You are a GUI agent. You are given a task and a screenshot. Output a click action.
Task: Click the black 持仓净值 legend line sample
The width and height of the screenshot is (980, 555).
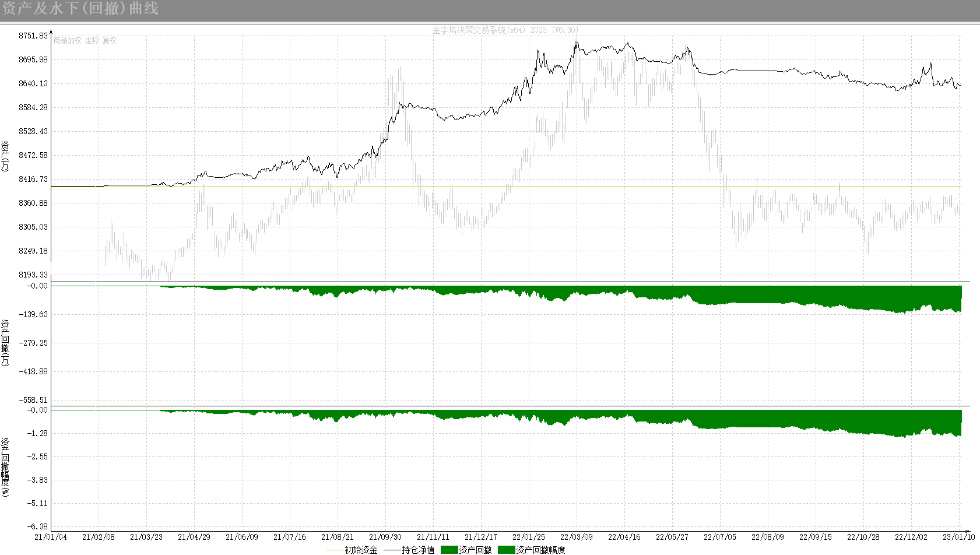392,550
